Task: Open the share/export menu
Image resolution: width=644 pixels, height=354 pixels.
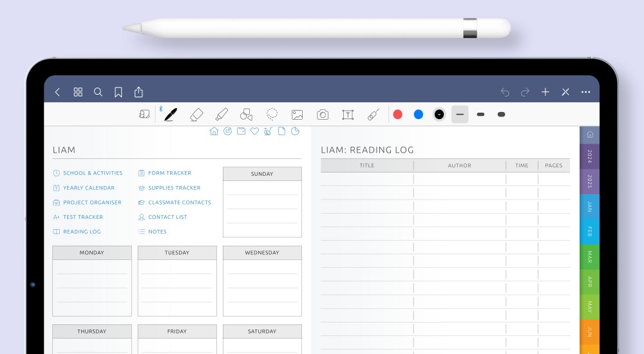Action: pyautogui.click(x=139, y=91)
